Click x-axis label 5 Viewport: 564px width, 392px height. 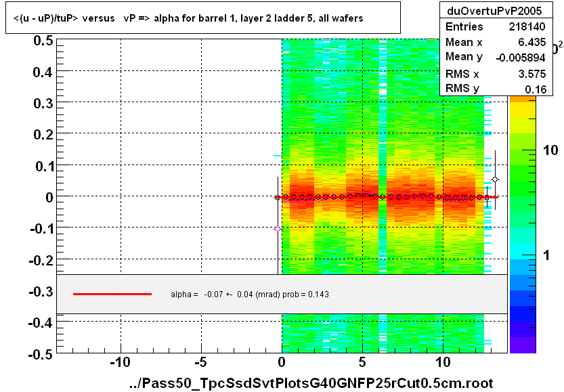pyautogui.click(x=362, y=362)
